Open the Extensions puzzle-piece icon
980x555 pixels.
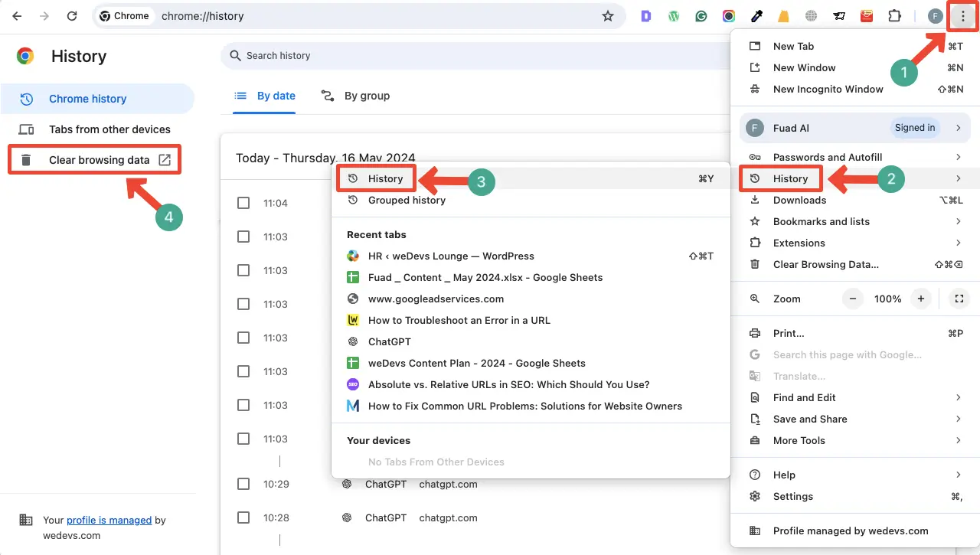(894, 16)
